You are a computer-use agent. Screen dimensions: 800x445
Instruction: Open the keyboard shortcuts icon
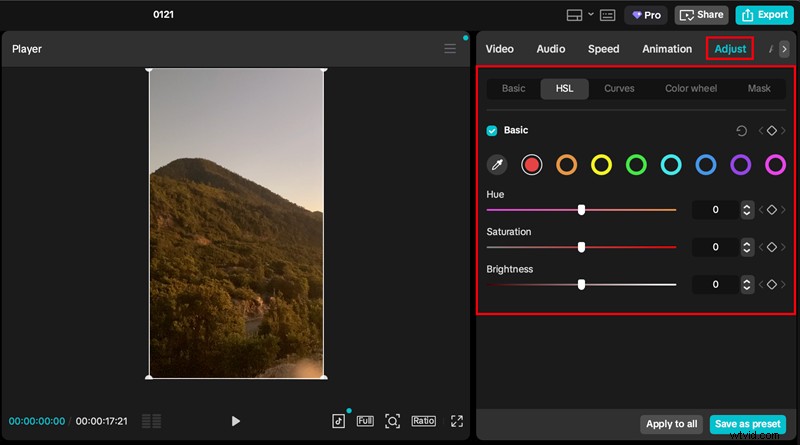608,15
